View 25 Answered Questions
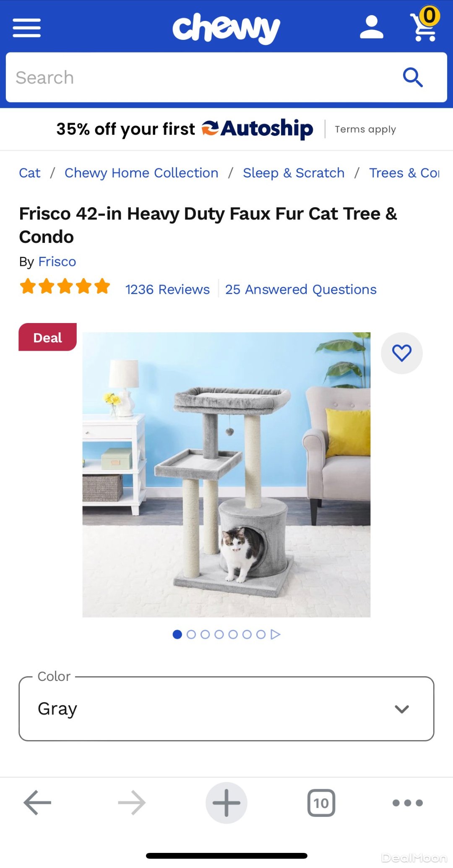 point(301,289)
